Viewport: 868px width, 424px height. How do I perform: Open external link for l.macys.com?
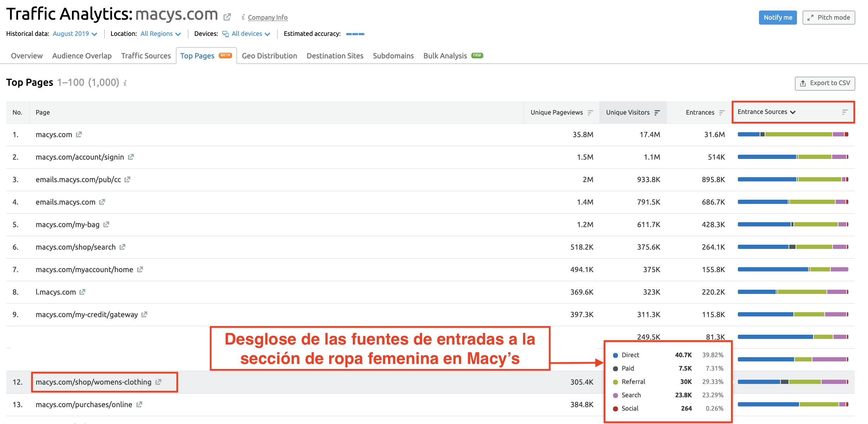(x=82, y=292)
